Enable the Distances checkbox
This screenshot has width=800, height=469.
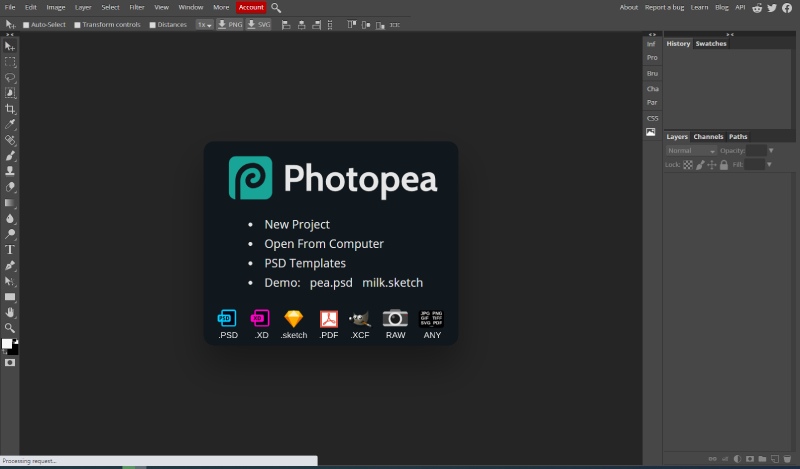[x=153, y=25]
